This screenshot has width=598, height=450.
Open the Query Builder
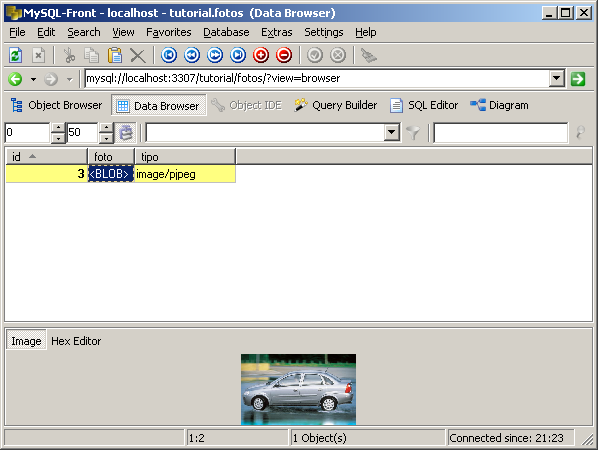[x=336, y=105]
